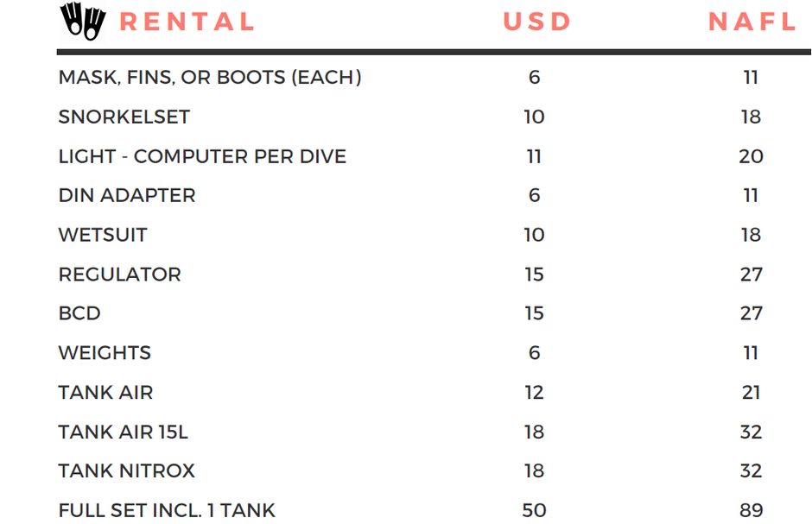Click the USD column header
The image size is (812, 524).
tap(537, 22)
